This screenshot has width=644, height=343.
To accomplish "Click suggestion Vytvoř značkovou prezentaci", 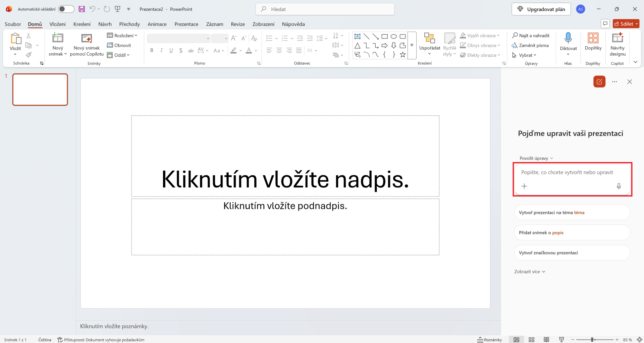I will point(572,253).
